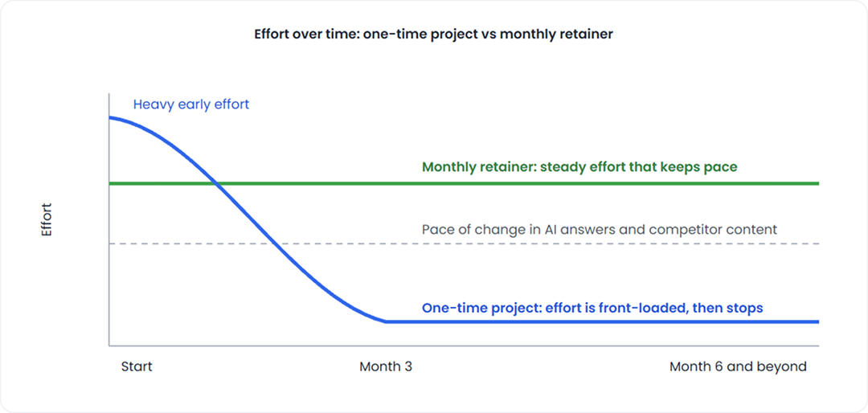Click the 'Effort' y-axis label
The width and height of the screenshot is (868, 413).
[x=47, y=220]
